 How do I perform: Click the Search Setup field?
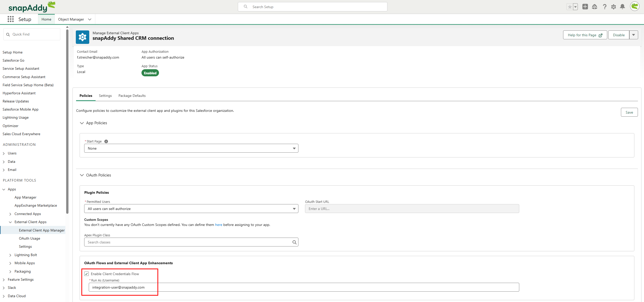click(312, 7)
